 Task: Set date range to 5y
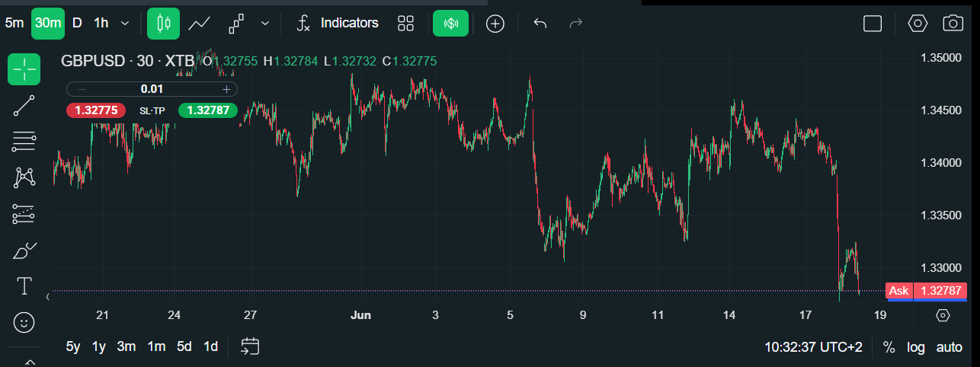[73, 346]
